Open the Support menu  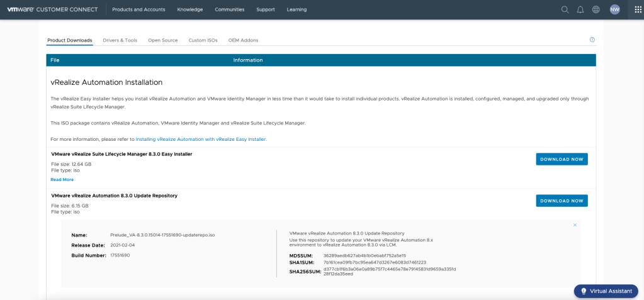pyautogui.click(x=266, y=9)
